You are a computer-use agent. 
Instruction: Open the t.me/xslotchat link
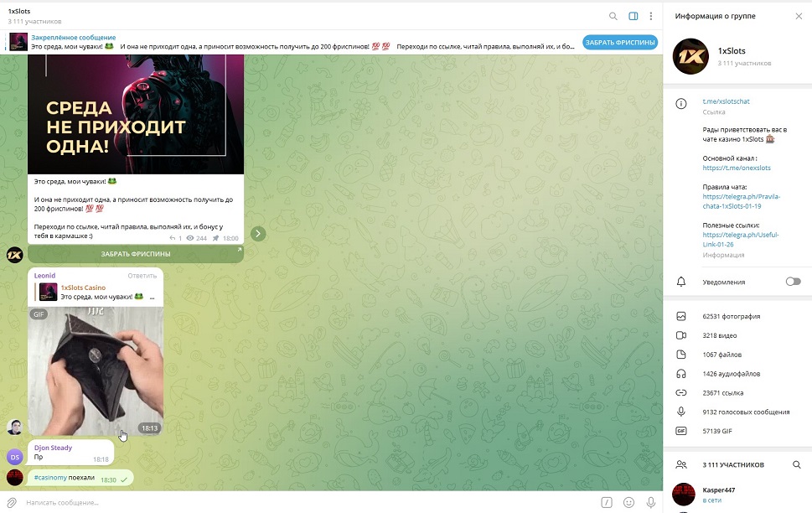click(x=726, y=101)
